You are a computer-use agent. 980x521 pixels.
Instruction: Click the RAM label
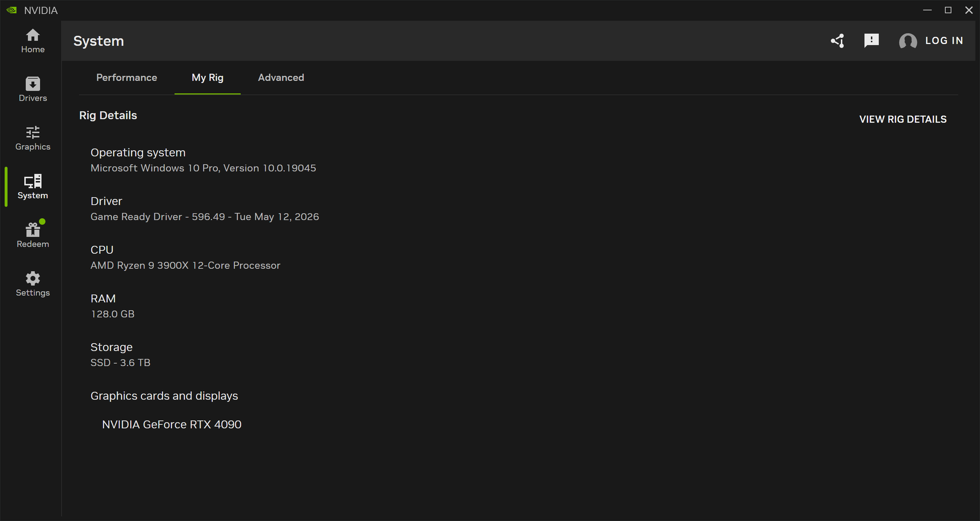(x=103, y=298)
